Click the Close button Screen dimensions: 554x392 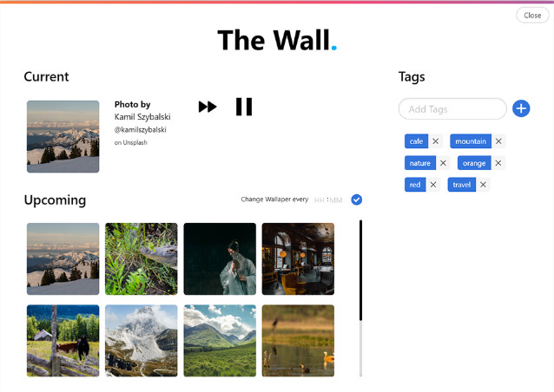click(x=532, y=15)
